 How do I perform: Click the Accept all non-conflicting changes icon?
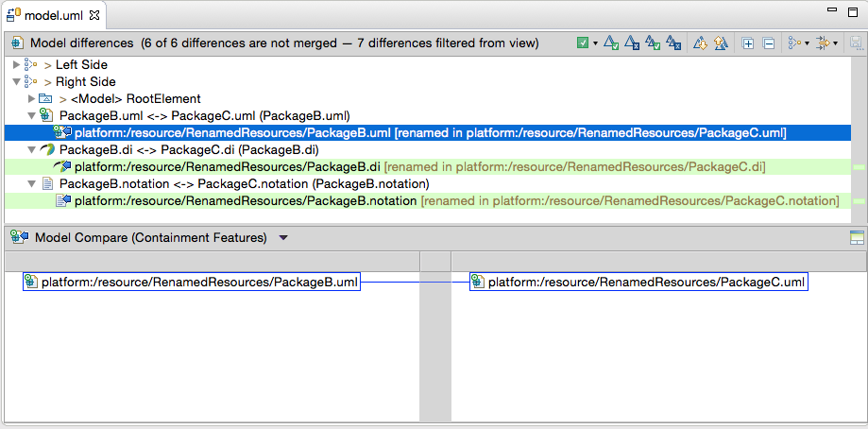click(x=653, y=43)
